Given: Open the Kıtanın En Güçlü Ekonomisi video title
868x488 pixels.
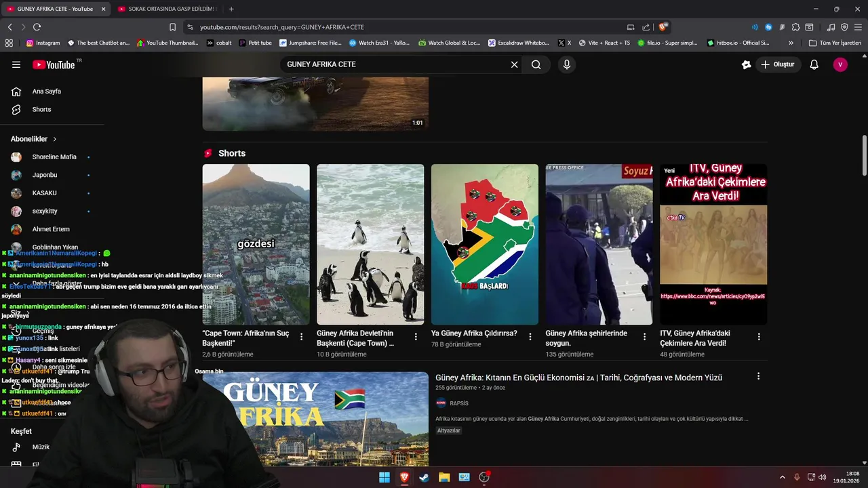Looking at the screenshot, I should point(578,378).
